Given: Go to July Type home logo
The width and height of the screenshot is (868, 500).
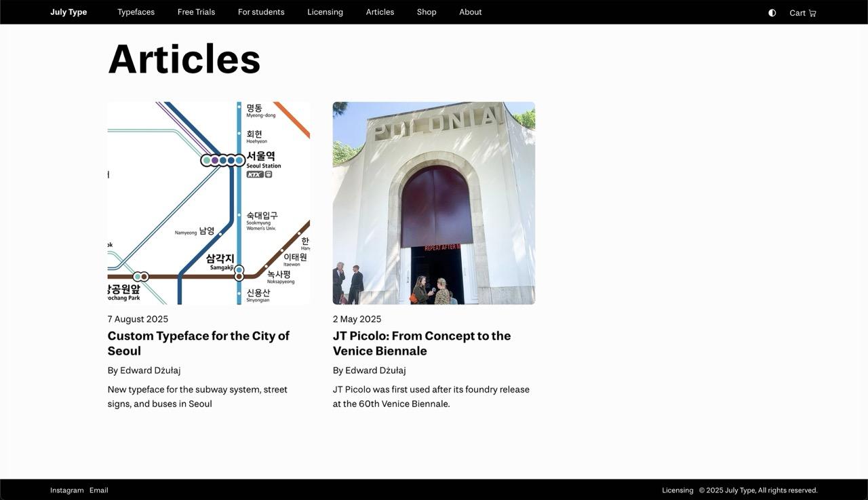Looking at the screenshot, I should click(x=68, y=12).
